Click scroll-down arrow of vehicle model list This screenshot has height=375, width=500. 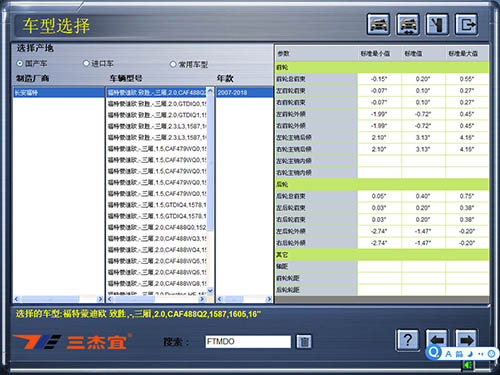click(210, 291)
